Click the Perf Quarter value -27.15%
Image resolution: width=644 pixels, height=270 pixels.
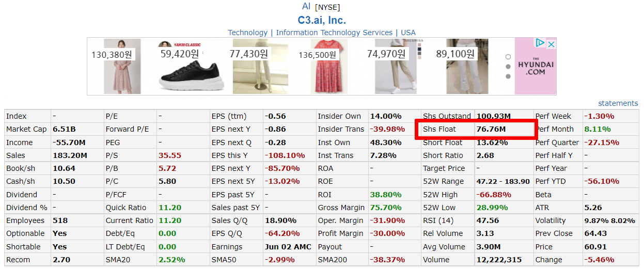pyautogui.click(x=602, y=142)
